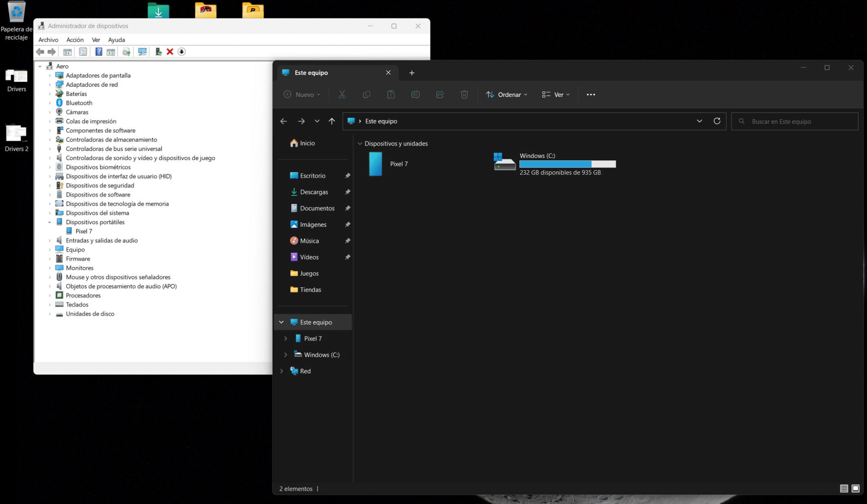This screenshot has height=504, width=867.
Task: Click the Rename icon in Explorer toolbar
Action: [x=415, y=94]
